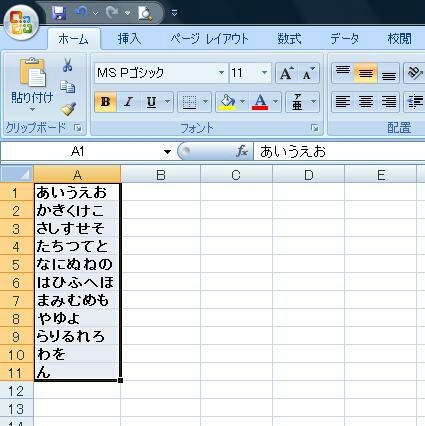Select column A header
Image resolution: width=425 pixels, height=426 pixels.
(x=77, y=174)
